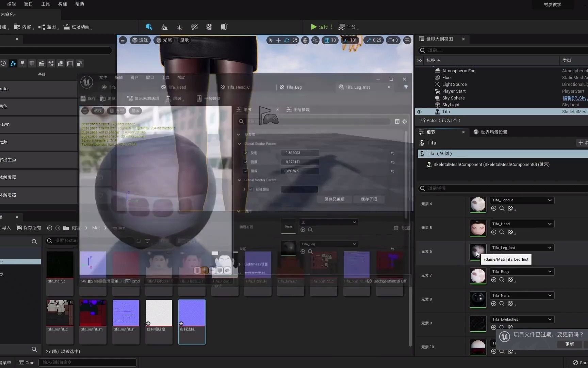588x368 pixels.
Task: Go back in Content Browser history
Action: [x=50, y=228]
